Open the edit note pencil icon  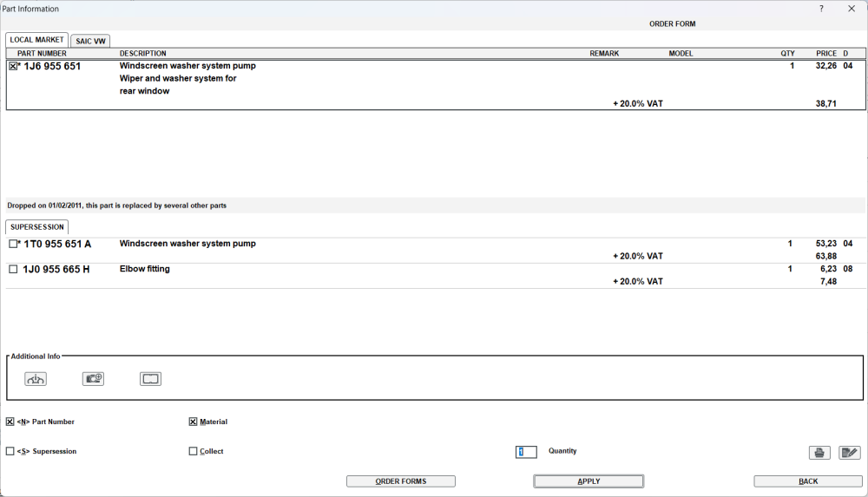849,453
